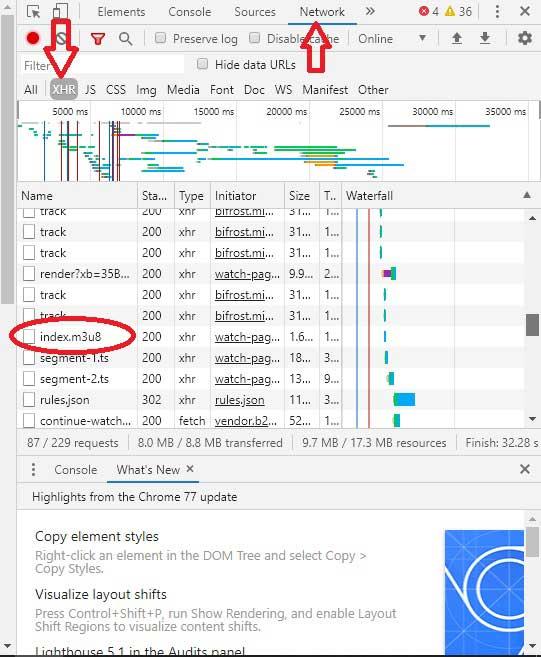The height and width of the screenshot is (657, 541).
Task: Select the inspect element picker icon
Action: coord(33,11)
